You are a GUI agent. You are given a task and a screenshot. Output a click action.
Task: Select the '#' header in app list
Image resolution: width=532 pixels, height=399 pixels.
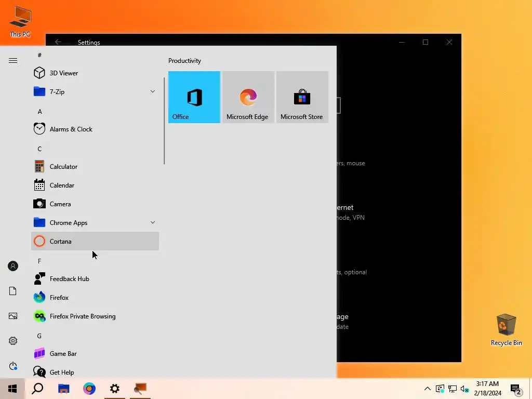[39, 55]
